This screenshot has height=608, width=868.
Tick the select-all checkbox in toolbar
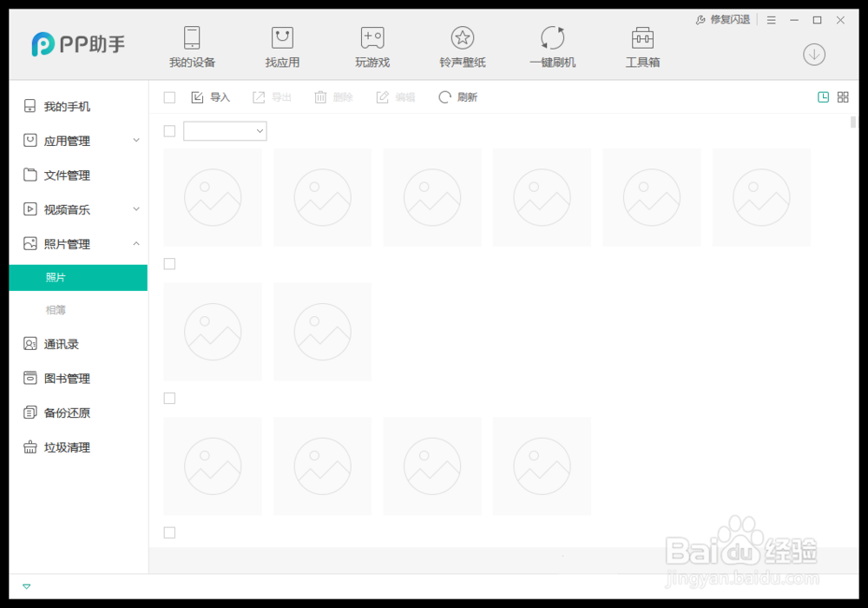(169, 97)
